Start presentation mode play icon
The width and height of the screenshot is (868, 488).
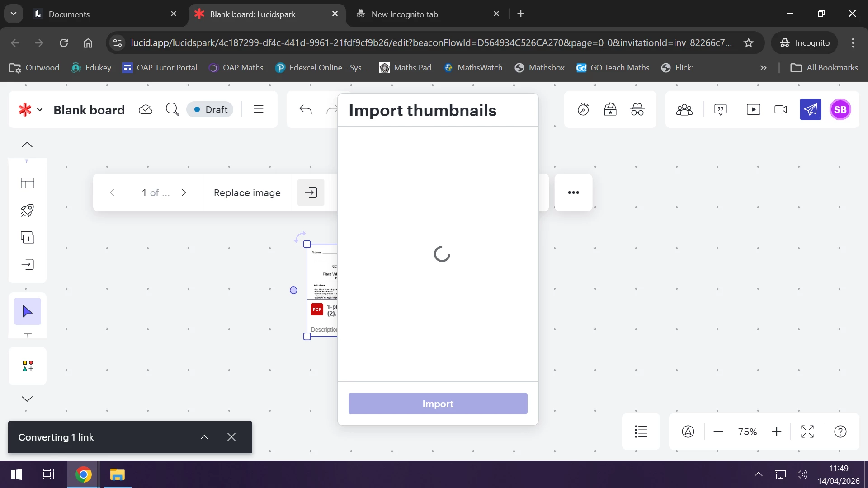click(x=753, y=109)
